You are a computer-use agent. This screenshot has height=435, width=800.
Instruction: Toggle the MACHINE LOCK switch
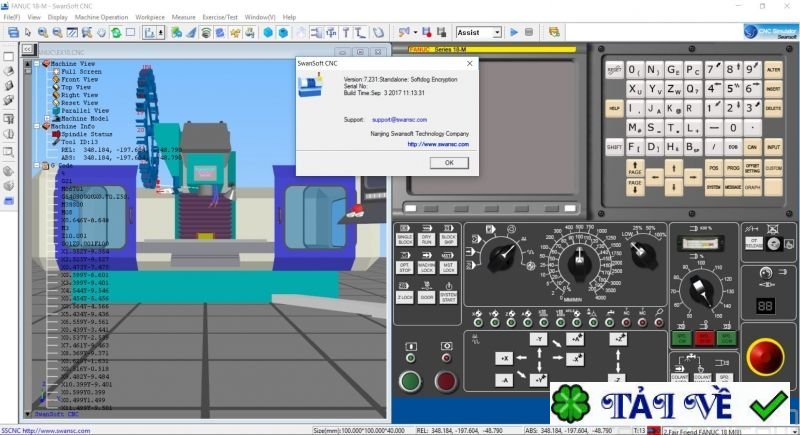tap(427, 267)
